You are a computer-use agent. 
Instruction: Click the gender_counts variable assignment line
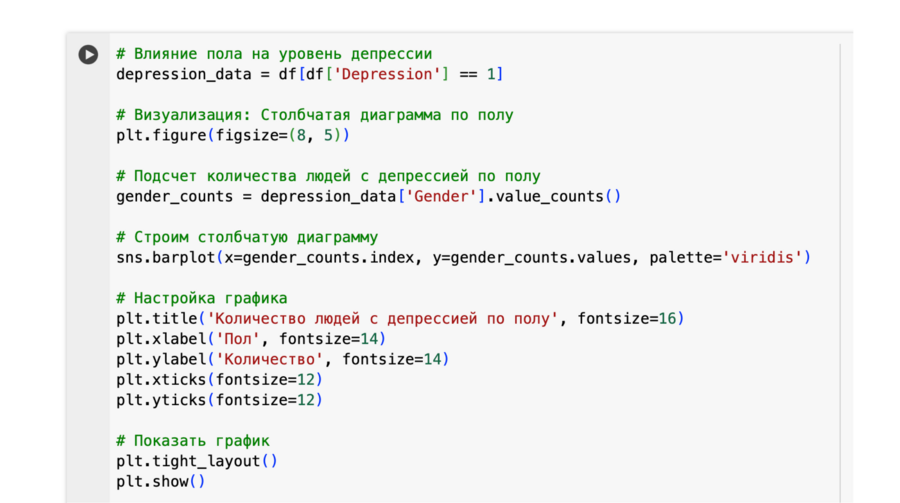tap(368, 197)
